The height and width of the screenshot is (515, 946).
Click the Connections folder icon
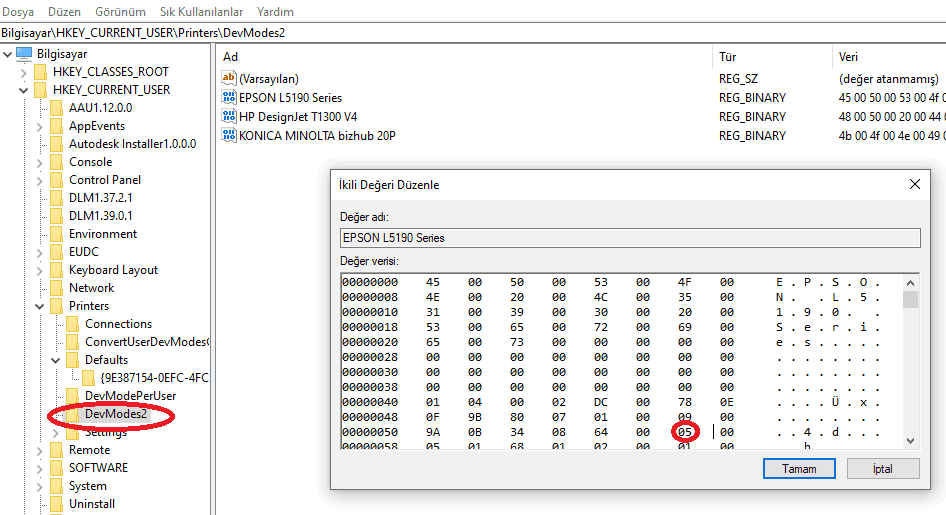[x=73, y=324]
